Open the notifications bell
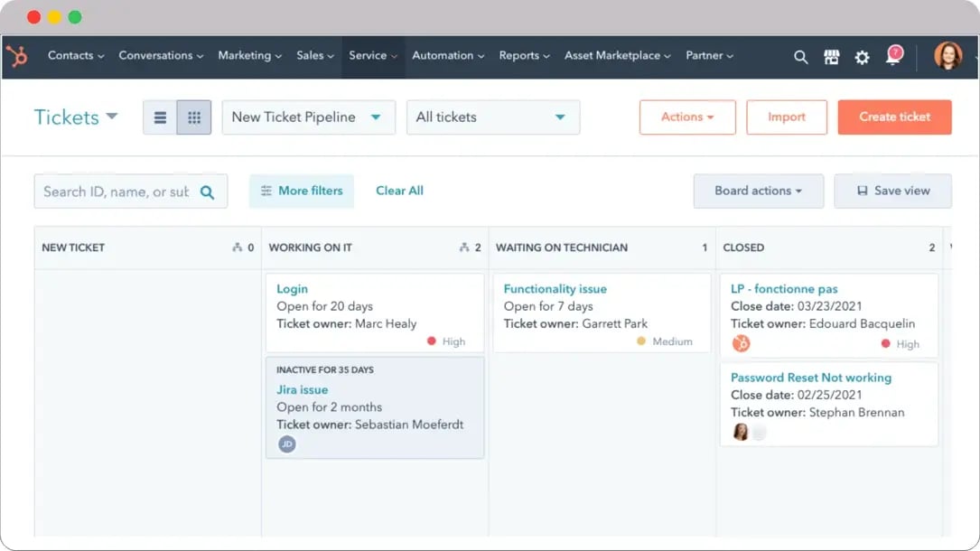 point(894,56)
